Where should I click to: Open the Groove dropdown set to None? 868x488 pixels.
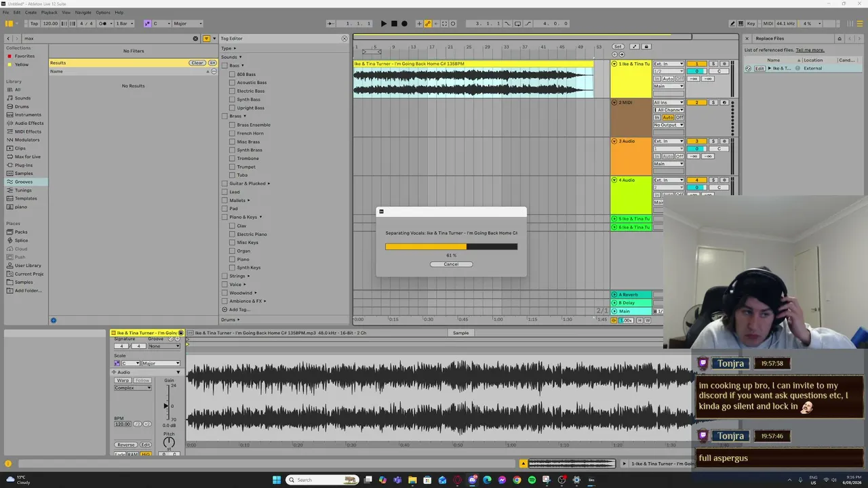coord(164,346)
